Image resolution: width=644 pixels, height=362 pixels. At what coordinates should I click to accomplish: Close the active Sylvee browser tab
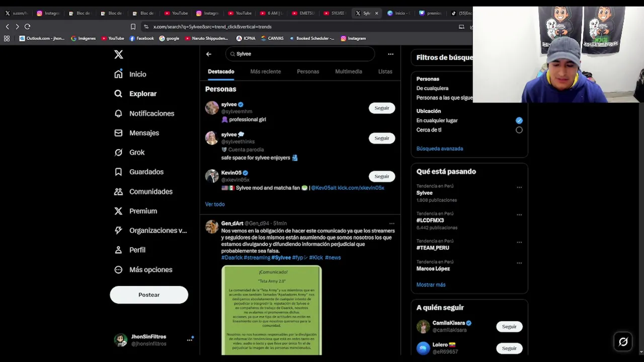tap(376, 14)
